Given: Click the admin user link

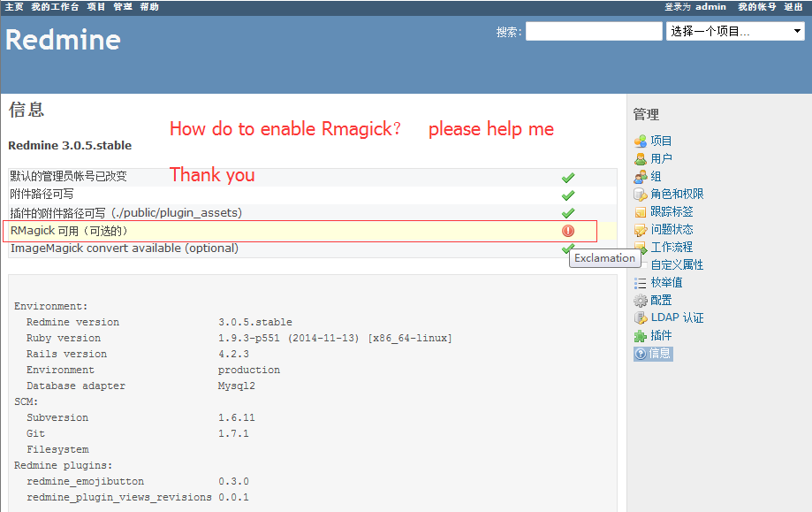Looking at the screenshot, I should click(710, 7).
